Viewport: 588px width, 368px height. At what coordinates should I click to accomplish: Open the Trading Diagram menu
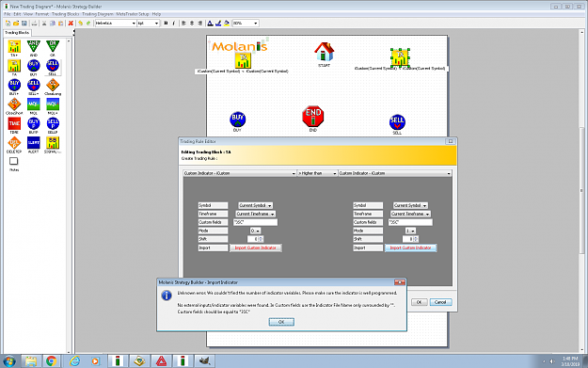[x=98, y=14]
